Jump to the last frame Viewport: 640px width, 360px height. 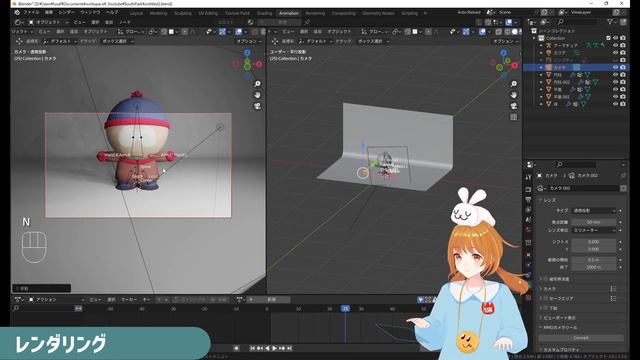[x=289, y=348]
